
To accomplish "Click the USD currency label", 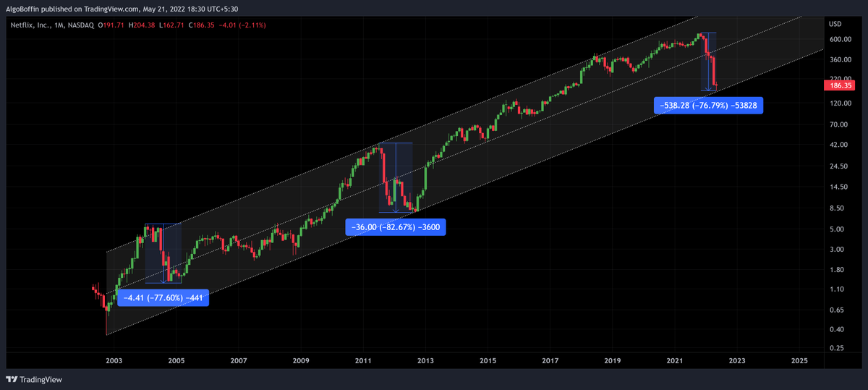I will pyautogui.click(x=835, y=25).
